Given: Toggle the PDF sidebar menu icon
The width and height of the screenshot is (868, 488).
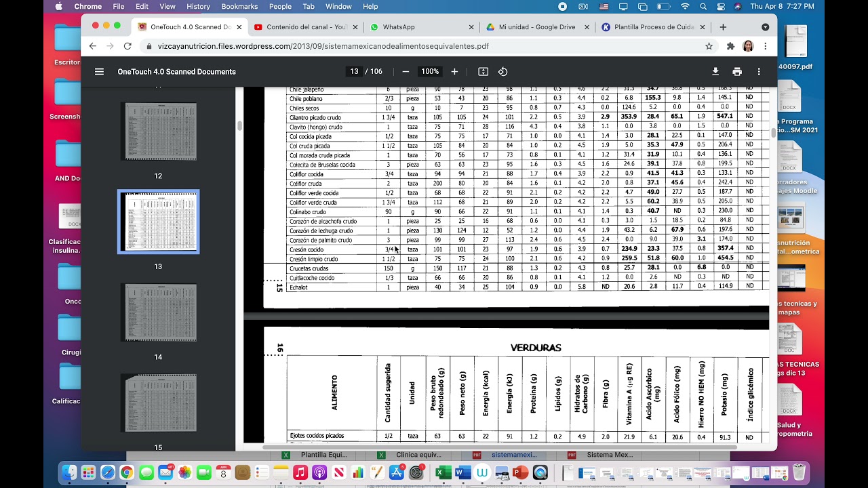Looking at the screenshot, I should (99, 71).
